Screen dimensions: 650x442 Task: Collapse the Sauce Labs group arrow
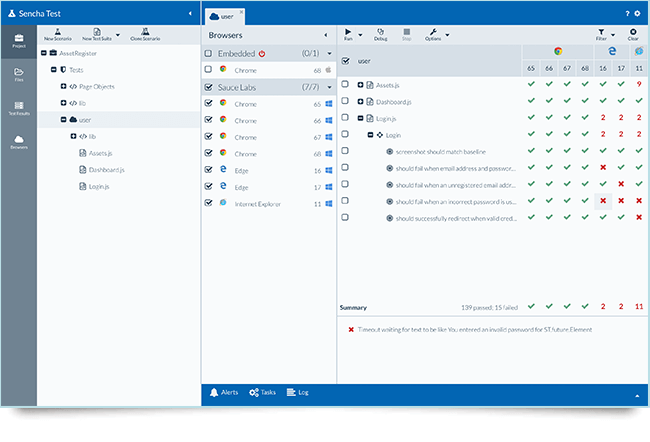[330, 87]
